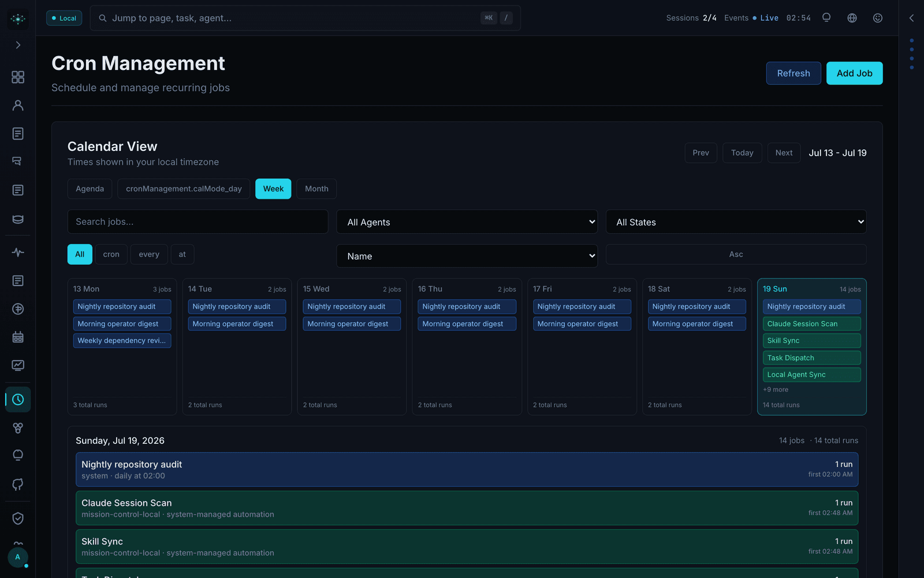Click the Live events indicator
Image resolution: width=924 pixels, height=578 pixels.
pos(765,18)
